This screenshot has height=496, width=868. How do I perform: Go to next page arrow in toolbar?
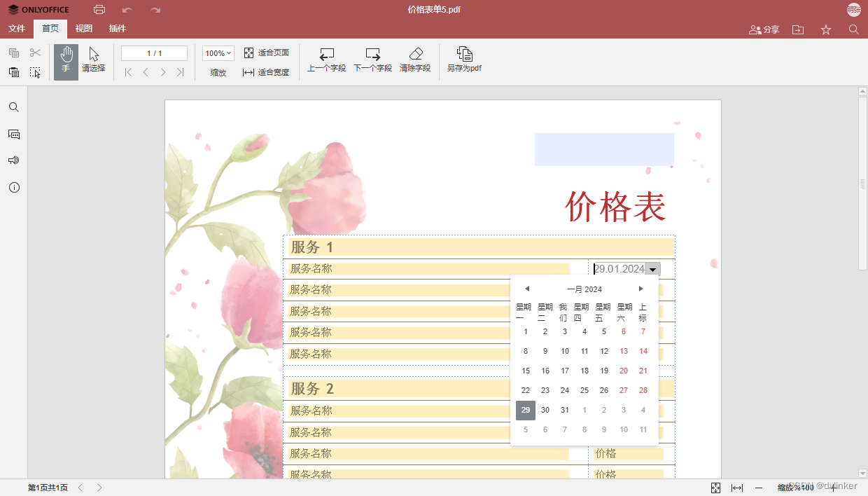click(163, 72)
